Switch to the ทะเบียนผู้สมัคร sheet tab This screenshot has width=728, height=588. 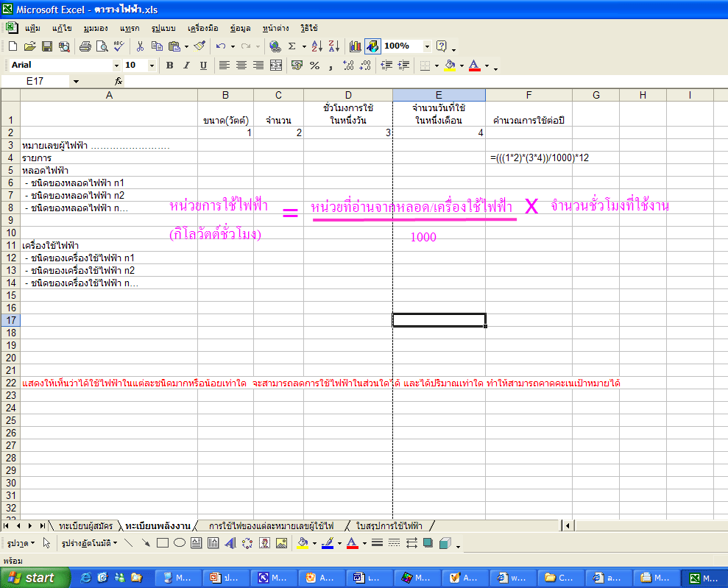pos(85,525)
